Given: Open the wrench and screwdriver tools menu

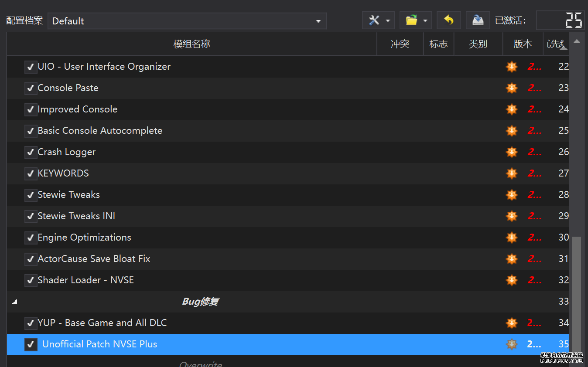Looking at the screenshot, I should [378, 20].
